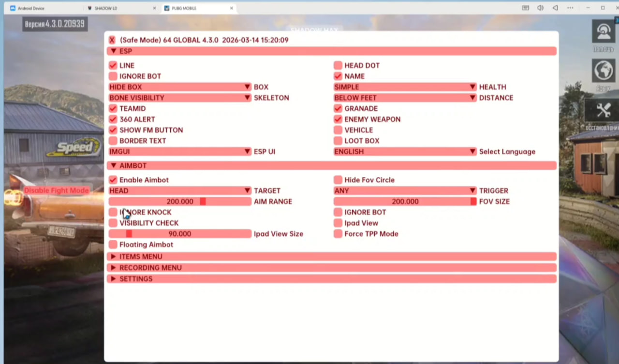Image resolution: width=619 pixels, height=364 pixels.
Task: Click the emulator keyboard icon in title bar
Action: 525,8
